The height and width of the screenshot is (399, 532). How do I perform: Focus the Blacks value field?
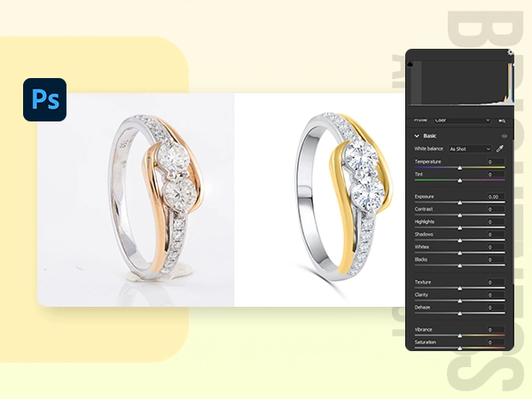click(495, 260)
